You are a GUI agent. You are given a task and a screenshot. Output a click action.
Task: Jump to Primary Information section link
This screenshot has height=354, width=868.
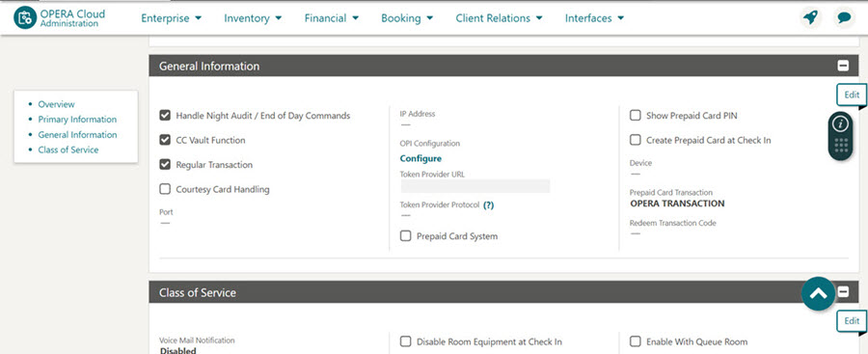coord(77,119)
